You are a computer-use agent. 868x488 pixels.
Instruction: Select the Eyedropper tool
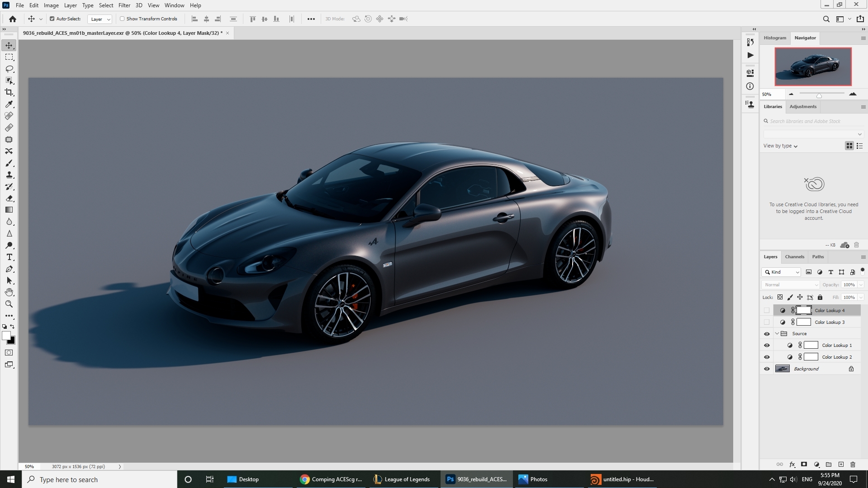9,104
